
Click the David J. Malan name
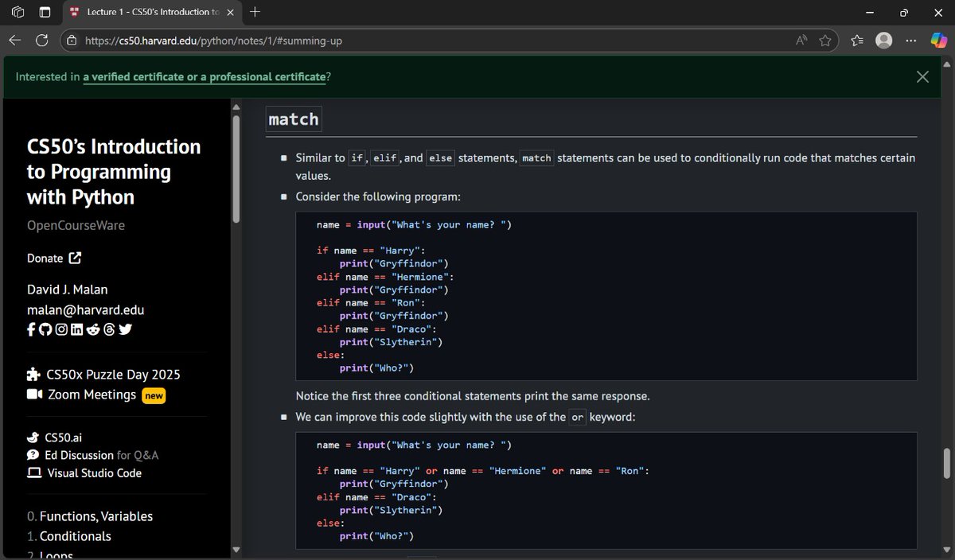[67, 290]
